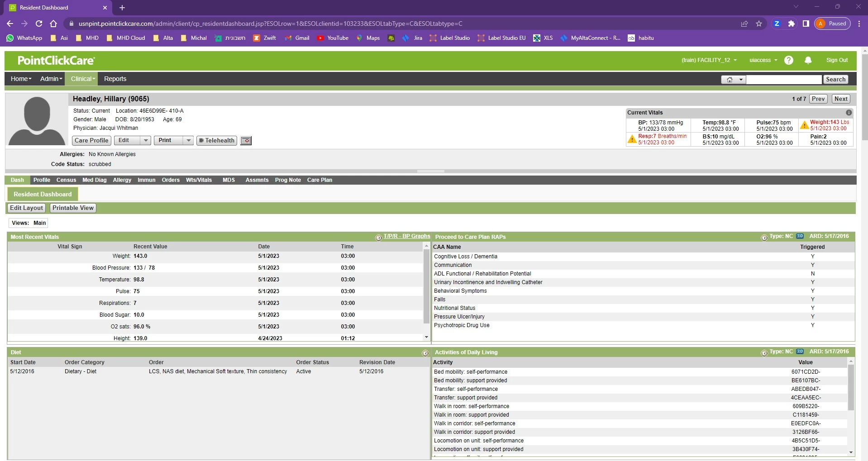This screenshot has height=461, width=868.
Task: Click the card icon beside Telehealth
Action: 246,141
